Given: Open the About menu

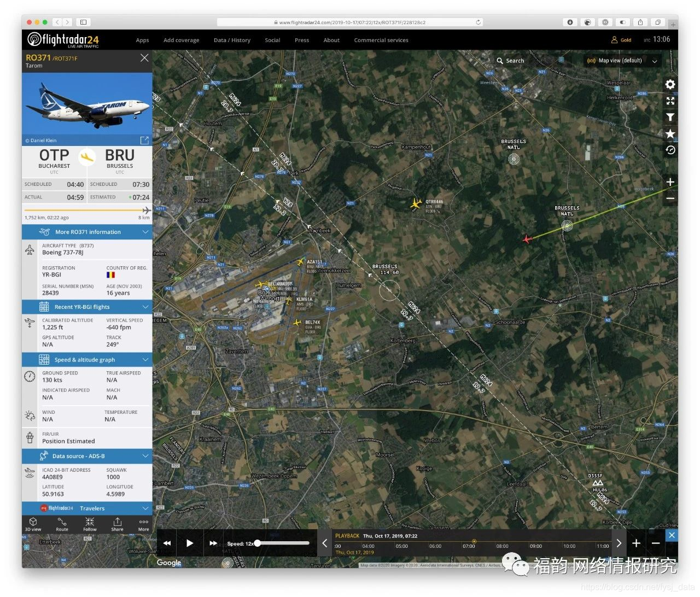Looking at the screenshot, I should tap(331, 40).
